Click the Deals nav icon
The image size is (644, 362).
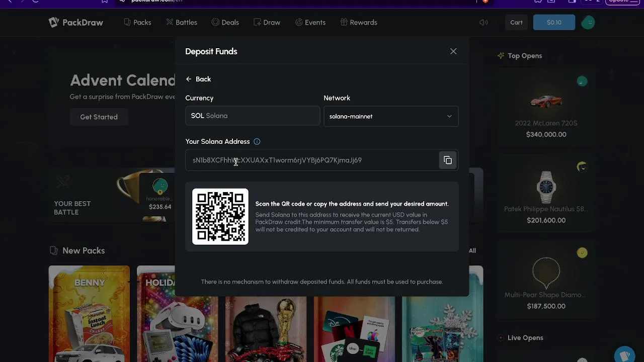pos(215,22)
